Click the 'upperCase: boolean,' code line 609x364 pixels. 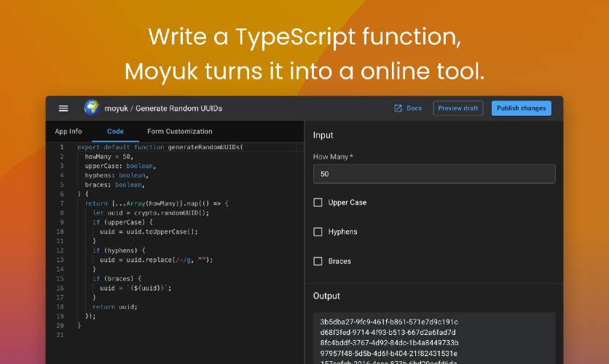click(120, 166)
